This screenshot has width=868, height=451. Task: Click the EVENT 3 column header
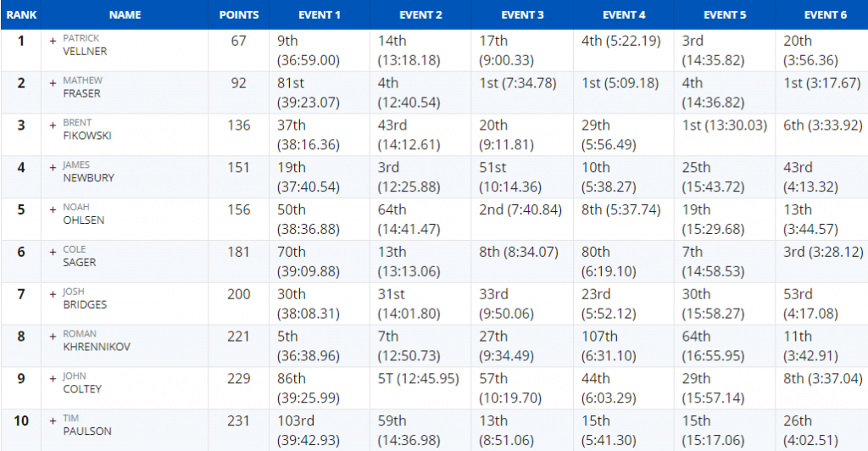(x=522, y=15)
